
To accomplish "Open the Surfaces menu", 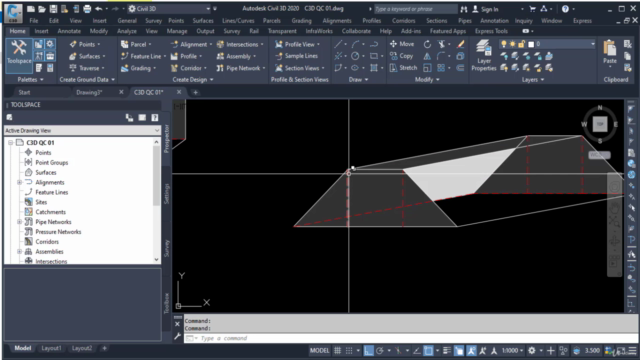I will pyautogui.click(x=203, y=20).
